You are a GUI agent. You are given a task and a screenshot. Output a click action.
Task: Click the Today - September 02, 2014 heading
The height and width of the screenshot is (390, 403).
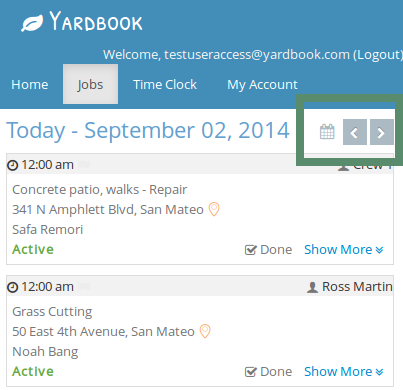pyautogui.click(x=148, y=130)
